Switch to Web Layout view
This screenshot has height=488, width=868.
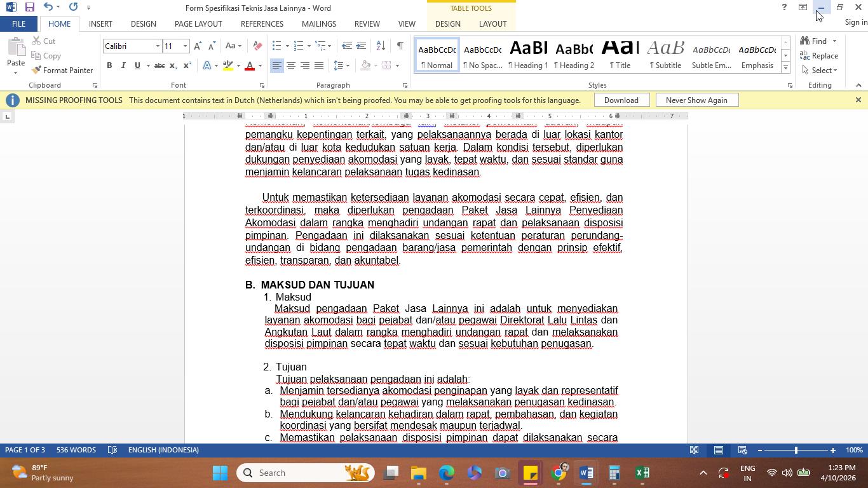(742, 450)
